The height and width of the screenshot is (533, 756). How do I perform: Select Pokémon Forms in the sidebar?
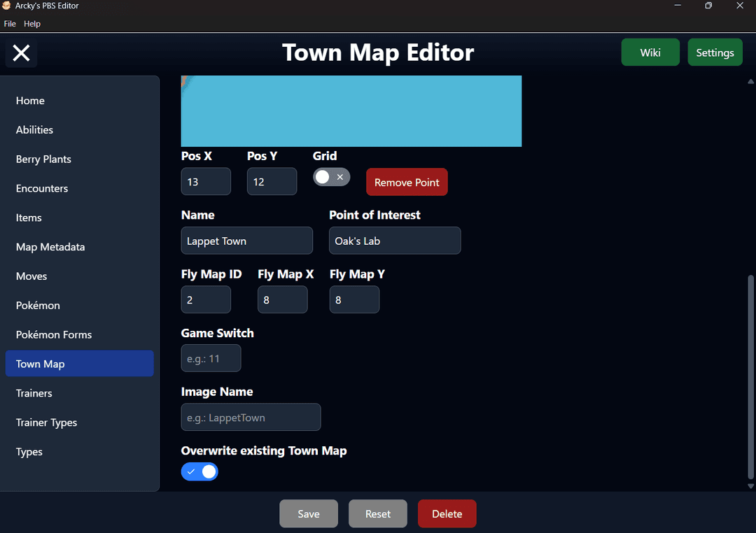(x=54, y=335)
